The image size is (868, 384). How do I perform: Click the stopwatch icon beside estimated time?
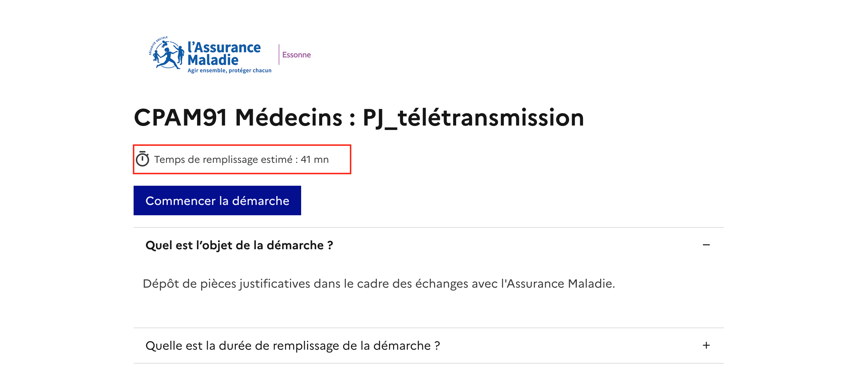[142, 159]
